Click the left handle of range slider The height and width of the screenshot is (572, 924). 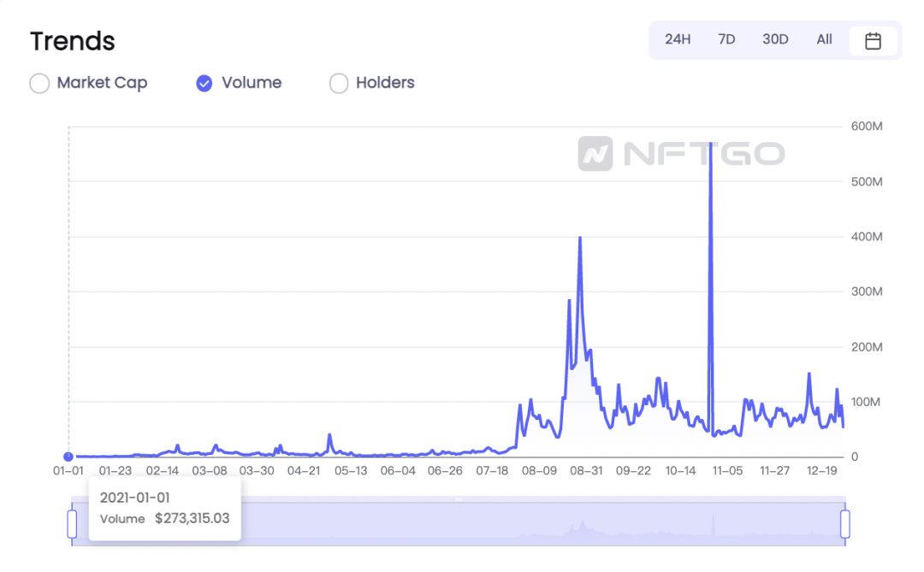click(x=72, y=523)
